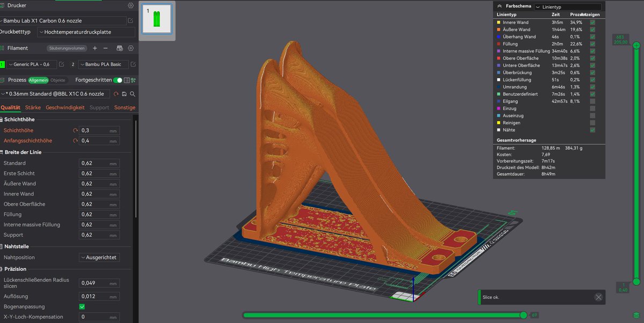Edit the Bambu PLA Basic filament preset
Screen dimensions: 644x323
(133, 64)
